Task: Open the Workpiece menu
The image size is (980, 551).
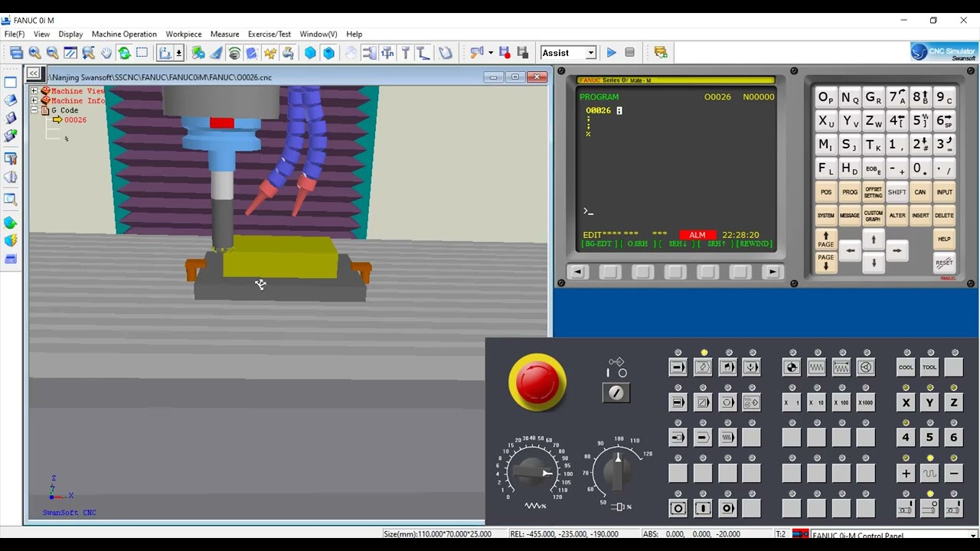Action: click(184, 34)
